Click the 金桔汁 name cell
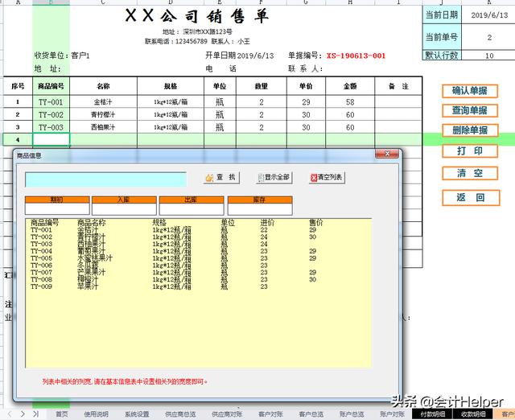515x420 pixels. [x=104, y=102]
